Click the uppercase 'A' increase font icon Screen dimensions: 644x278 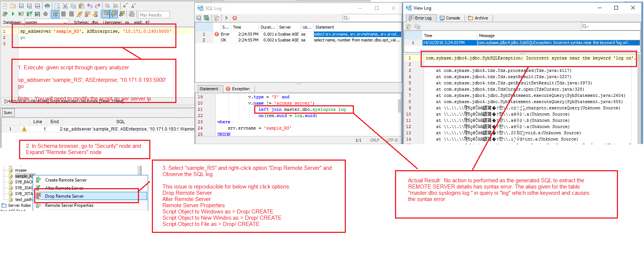click(x=133, y=6)
